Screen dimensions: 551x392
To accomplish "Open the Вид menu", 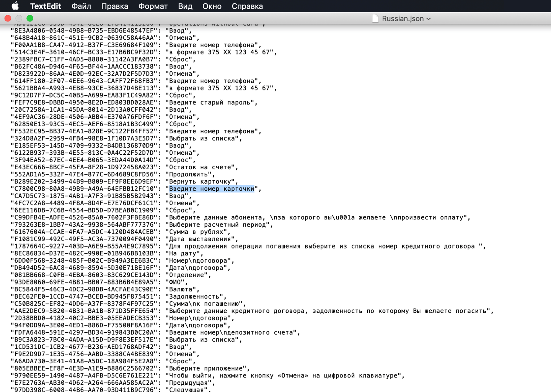I will coord(185,6).
